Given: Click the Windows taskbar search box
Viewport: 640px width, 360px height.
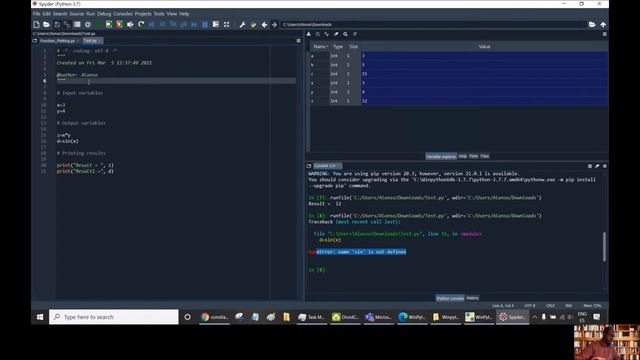Looking at the screenshot, I should 114,317.
